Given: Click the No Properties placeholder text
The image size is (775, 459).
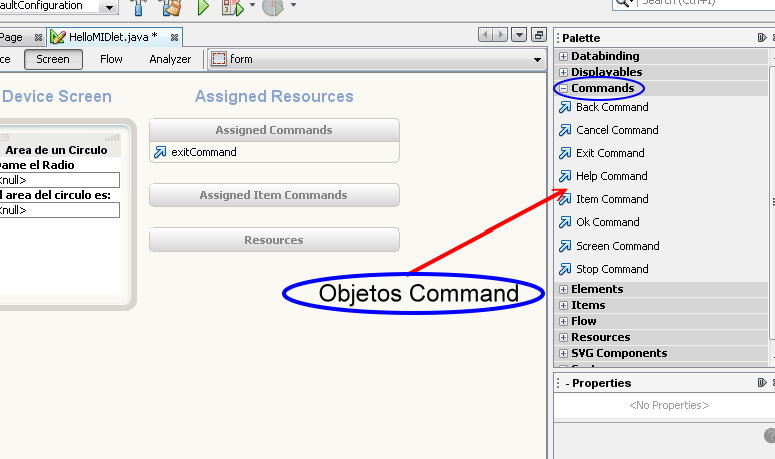Looking at the screenshot, I should pos(669,406).
